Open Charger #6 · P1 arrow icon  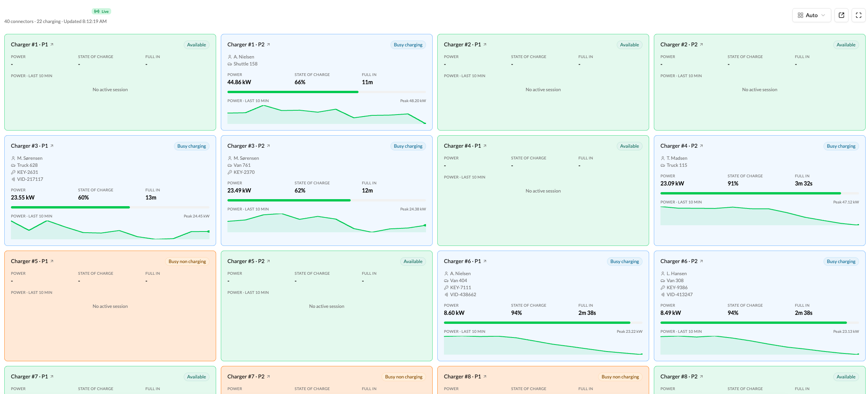pos(485,261)
